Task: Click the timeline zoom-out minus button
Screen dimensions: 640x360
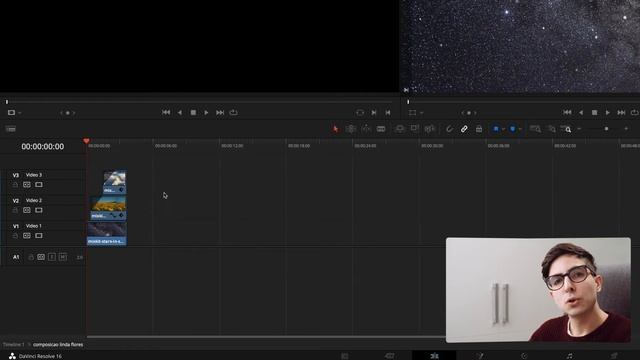Action: pyautogui.click(x=579, y=129)
